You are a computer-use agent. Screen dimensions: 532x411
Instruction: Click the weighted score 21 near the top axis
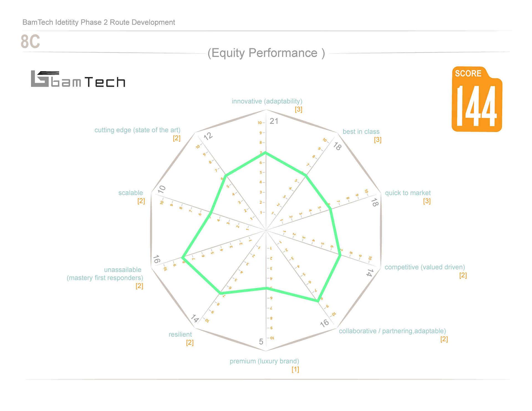(274, 121)
